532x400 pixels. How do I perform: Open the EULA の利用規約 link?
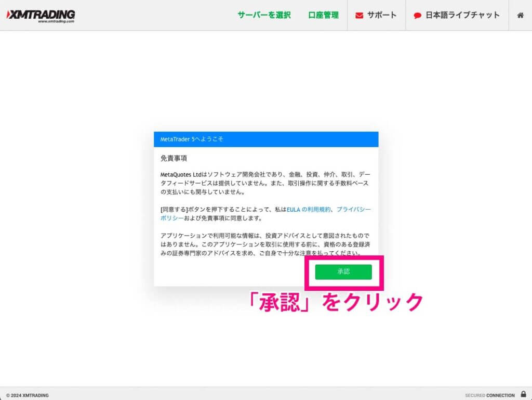coord(309,209)
